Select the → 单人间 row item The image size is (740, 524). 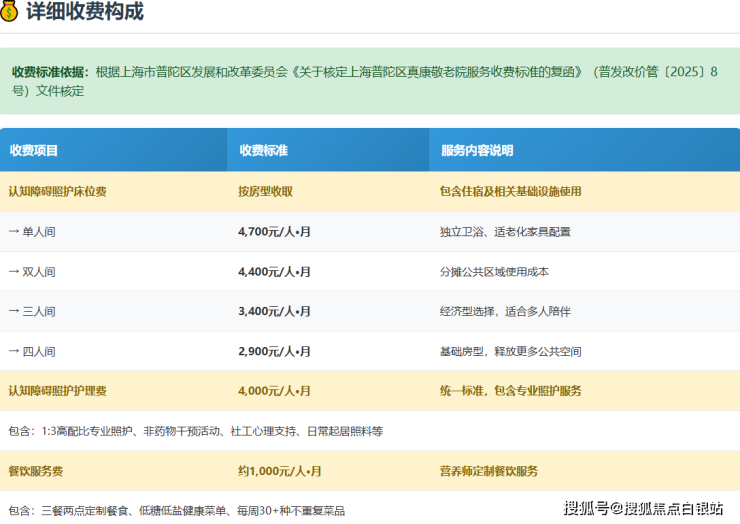[x=32, y=231]
